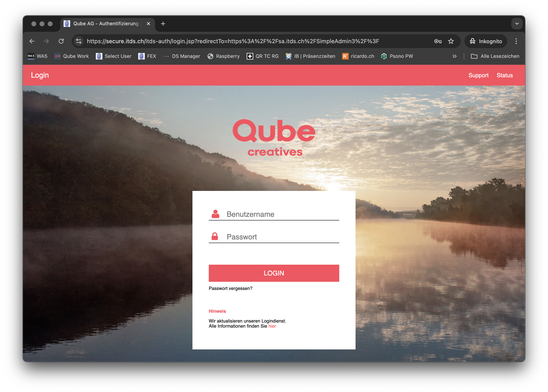The image size is (548, 392).
Task: Open the WA5 bookmark
Action: pyautogui.click(x=38, y=56)
